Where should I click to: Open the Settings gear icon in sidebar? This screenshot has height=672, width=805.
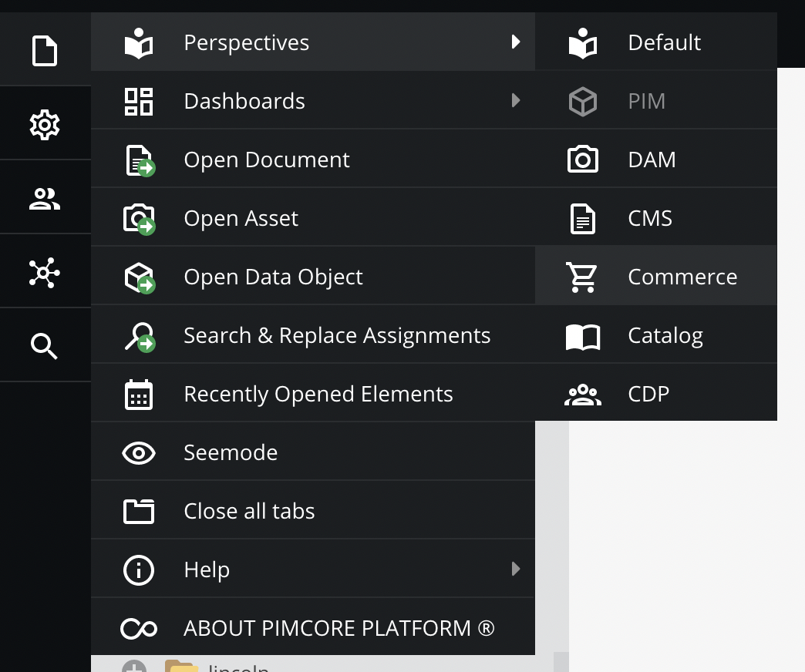tap(44, 124)
